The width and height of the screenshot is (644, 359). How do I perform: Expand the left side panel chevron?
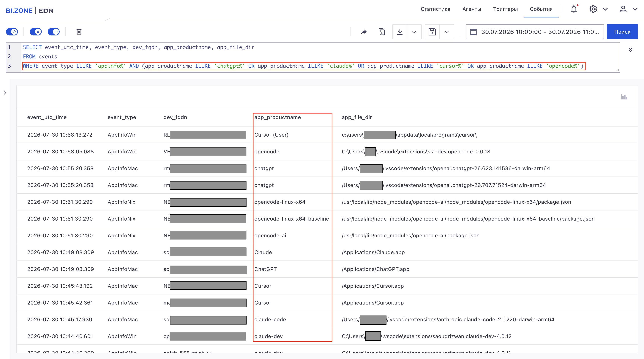coord(5,93)
